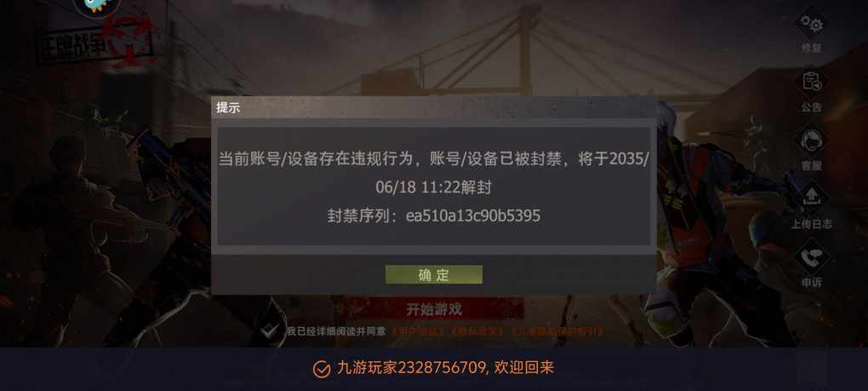Open the 公告 announcement icon
868x391 pixels.
tap(812, 82)
